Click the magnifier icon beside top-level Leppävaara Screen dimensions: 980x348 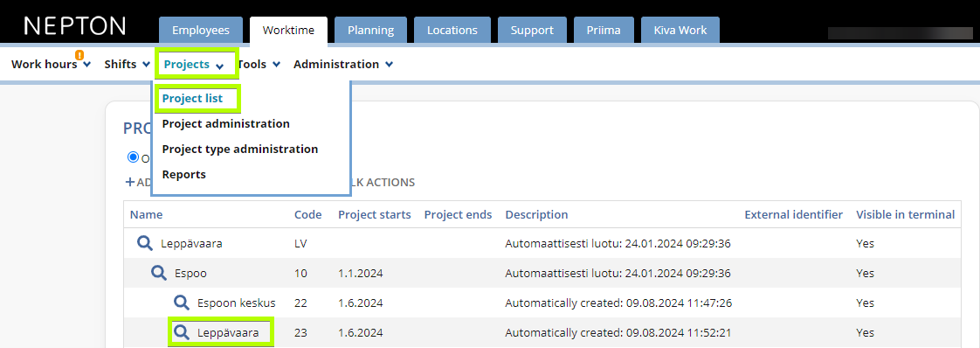(145, 243)
